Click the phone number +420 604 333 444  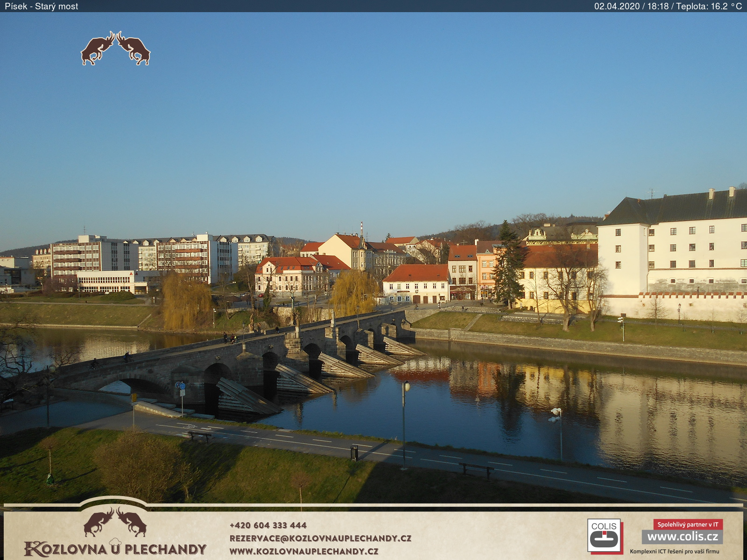click(268, 525)
